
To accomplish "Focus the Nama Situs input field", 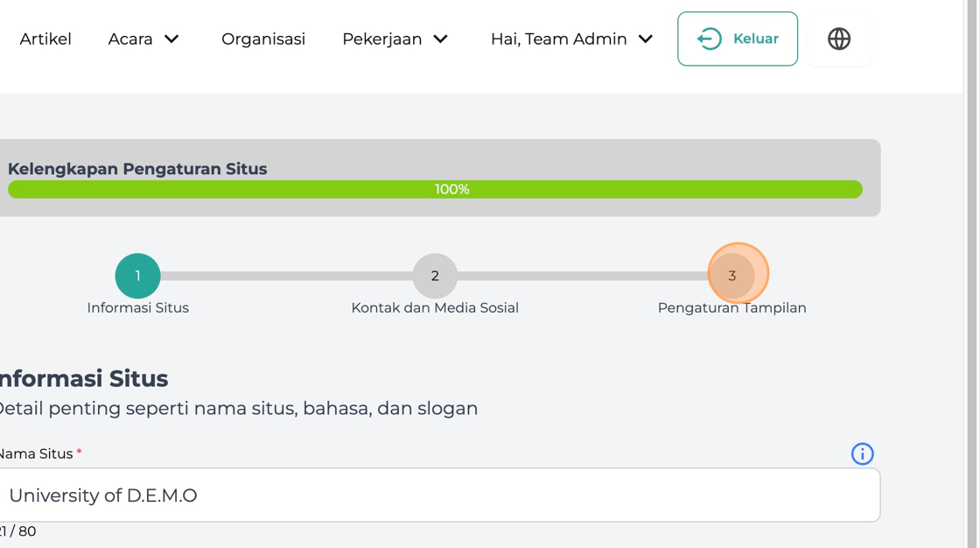I will (x=438, y=495).
